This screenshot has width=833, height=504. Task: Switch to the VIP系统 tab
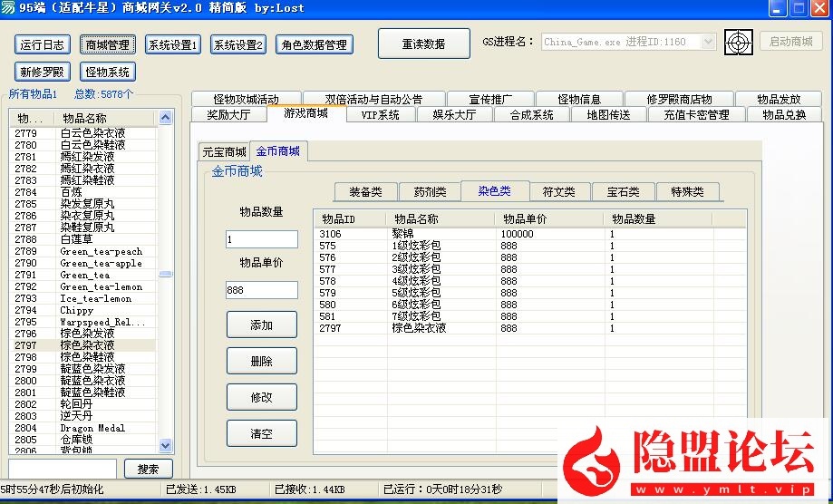point(380,115)
